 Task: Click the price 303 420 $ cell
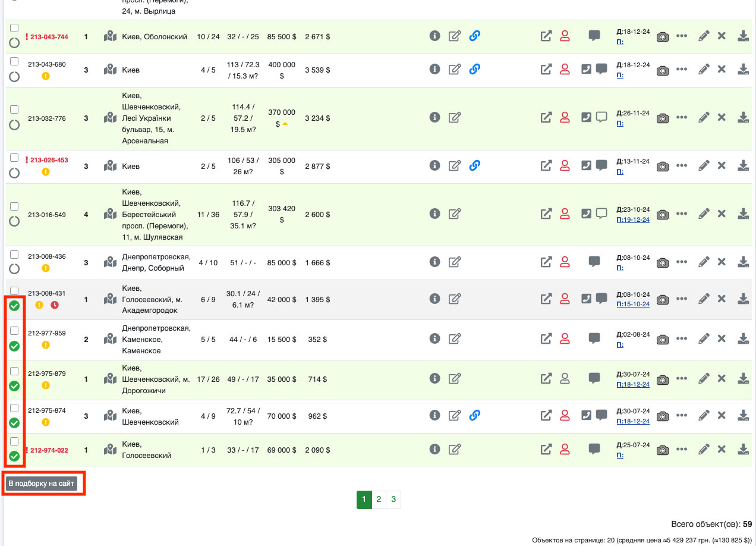click(x=282, y=214)
